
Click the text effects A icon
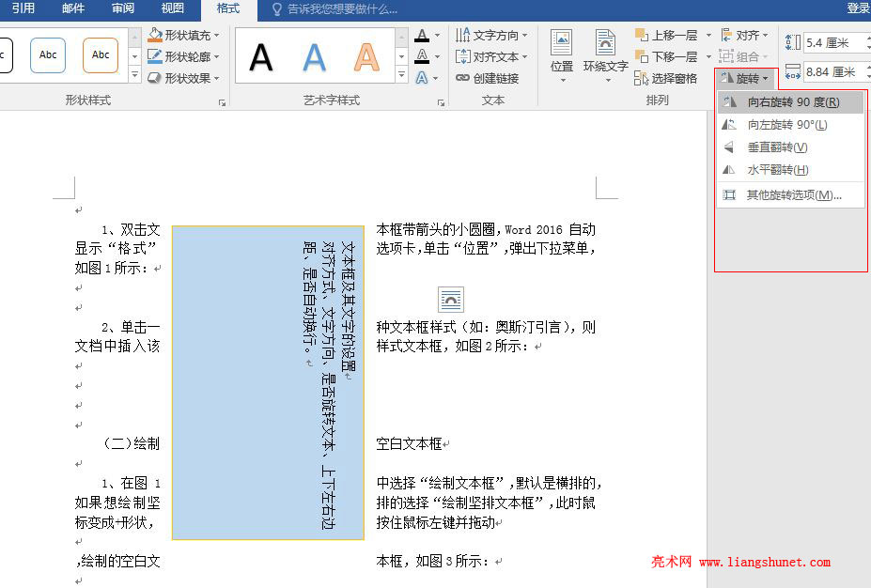click(422, 78)
